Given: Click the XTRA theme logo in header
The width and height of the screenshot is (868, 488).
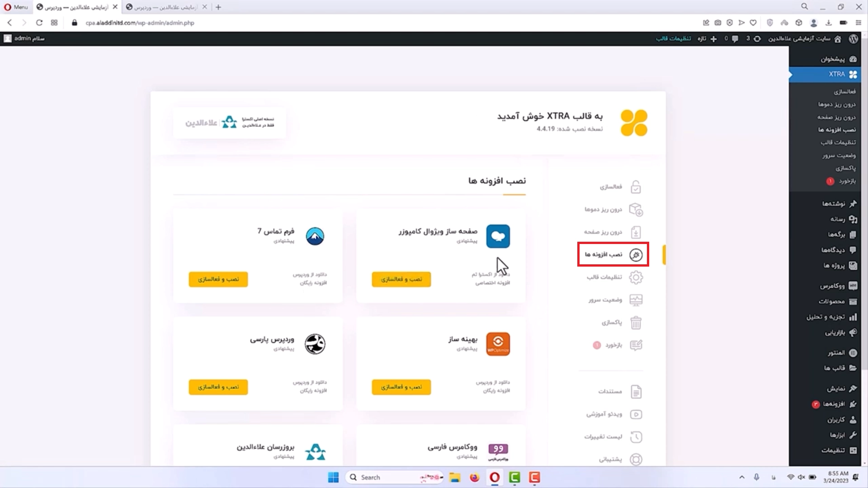Looking at the screenshot, I should click(634, 123).
